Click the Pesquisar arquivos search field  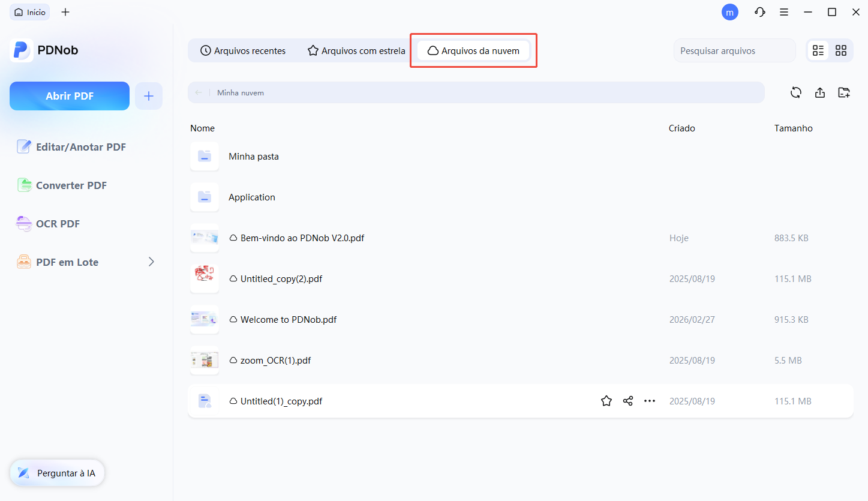coord(734,50)
